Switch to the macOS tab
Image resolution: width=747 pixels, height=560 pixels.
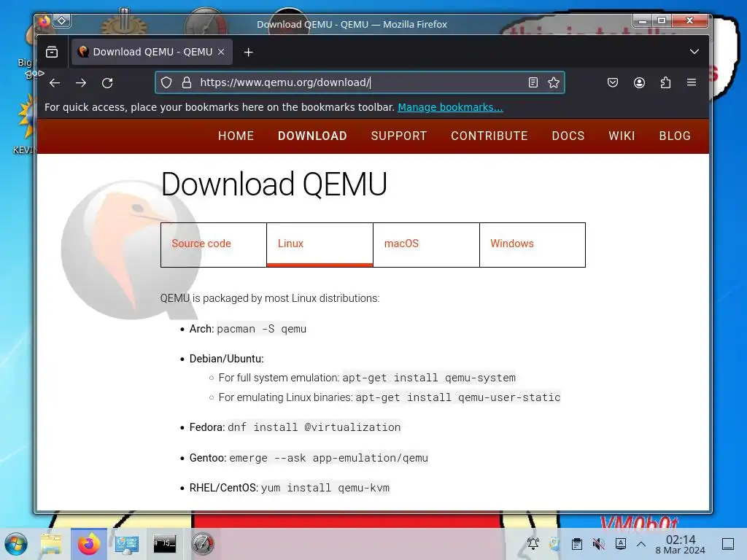coord(426,245)
